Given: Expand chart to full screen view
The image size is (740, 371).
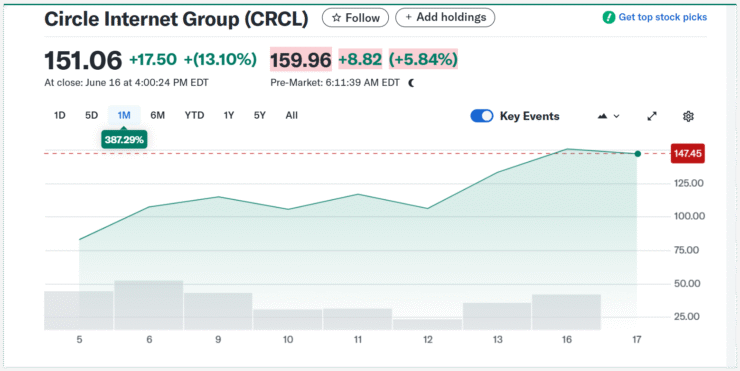Looking at the screenshot, I should [652, 116].
